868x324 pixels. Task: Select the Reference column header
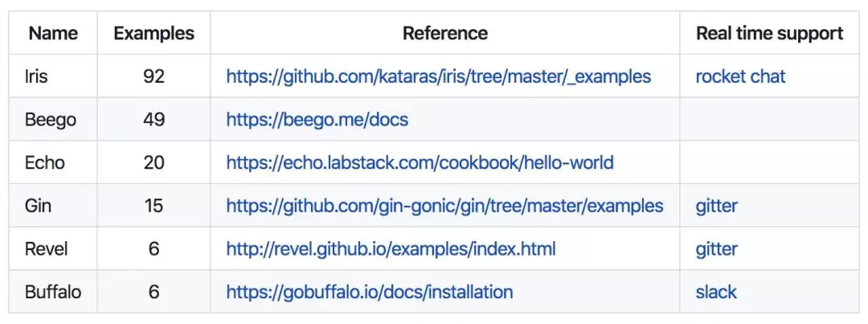[445, 33]
